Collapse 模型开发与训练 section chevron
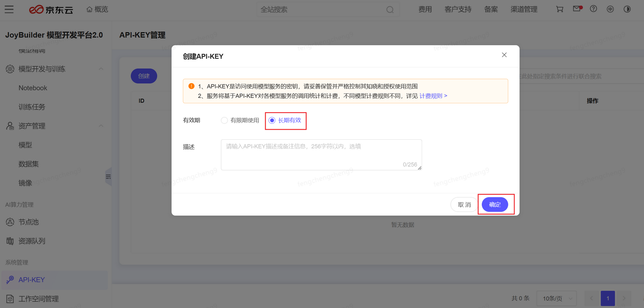 [x=101, y=69]
